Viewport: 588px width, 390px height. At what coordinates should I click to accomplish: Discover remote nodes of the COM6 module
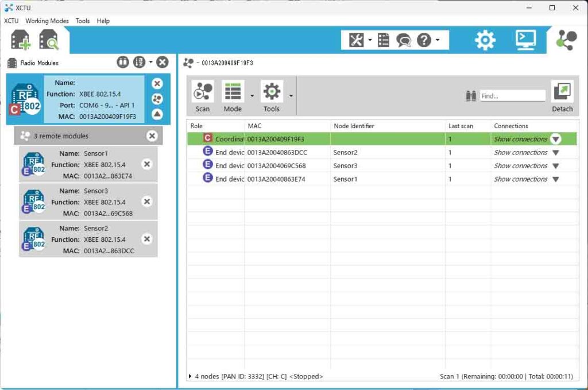click(157, 99)
